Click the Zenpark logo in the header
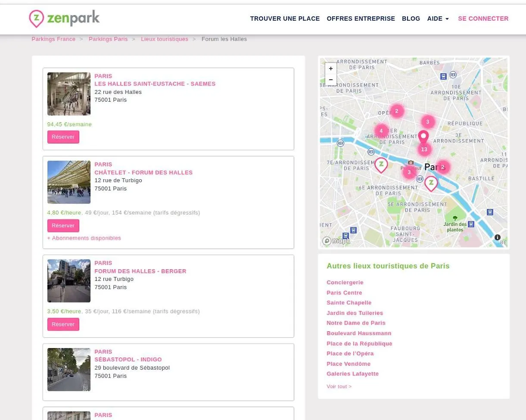 64,18
